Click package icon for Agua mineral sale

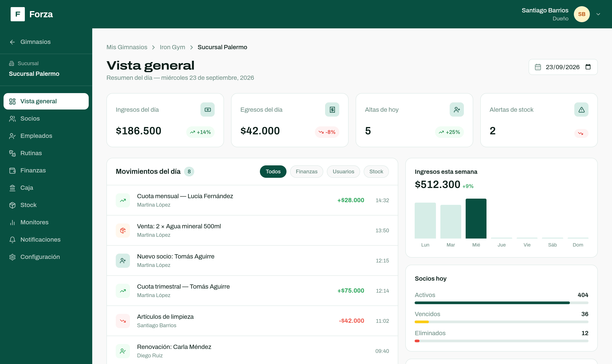pos(123,231)
